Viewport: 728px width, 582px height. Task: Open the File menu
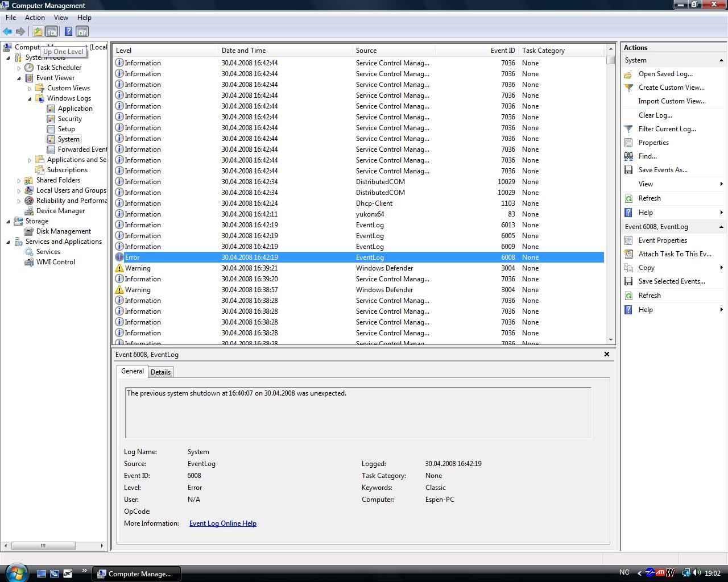pyautogui.click(x=11, y=18)
